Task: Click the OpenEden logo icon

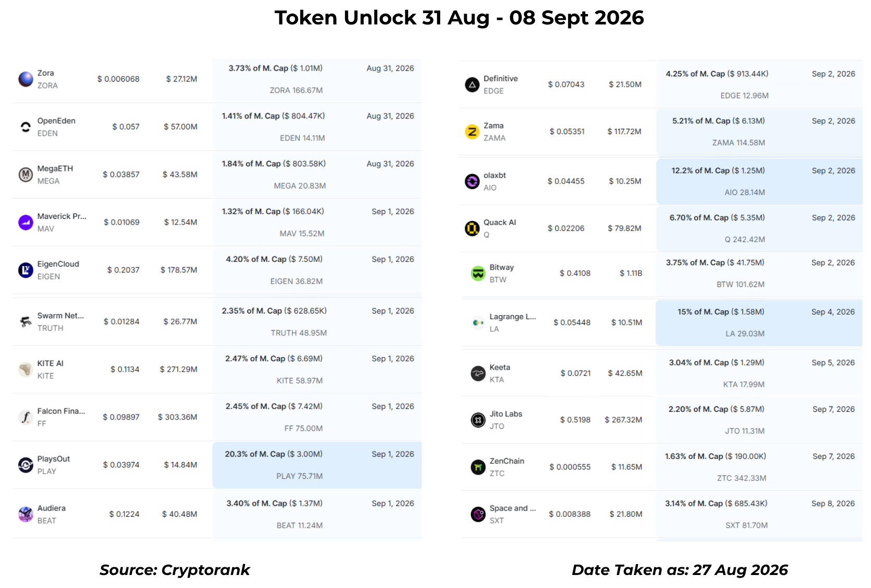Action: click(x=25, y=127)
